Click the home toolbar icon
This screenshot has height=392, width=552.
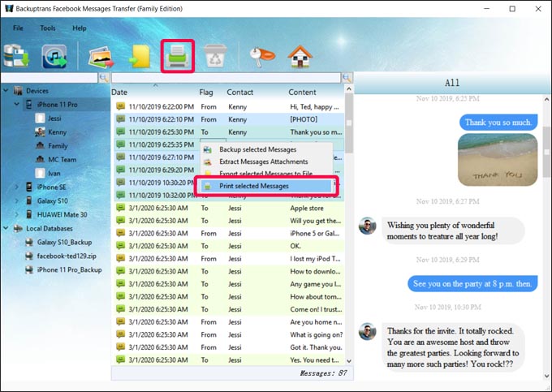(x=300, y=56)
